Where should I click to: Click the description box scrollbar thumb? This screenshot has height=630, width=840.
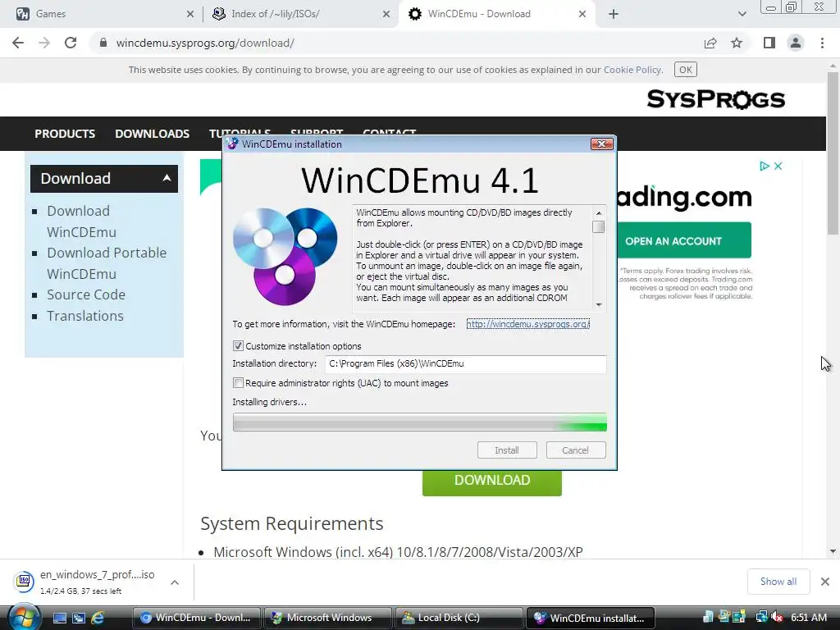click(x=599, y=226)
